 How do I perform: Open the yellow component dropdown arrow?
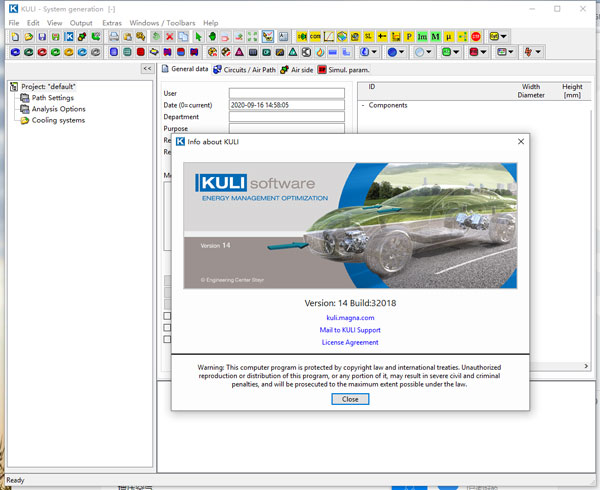tap(505, 37)
